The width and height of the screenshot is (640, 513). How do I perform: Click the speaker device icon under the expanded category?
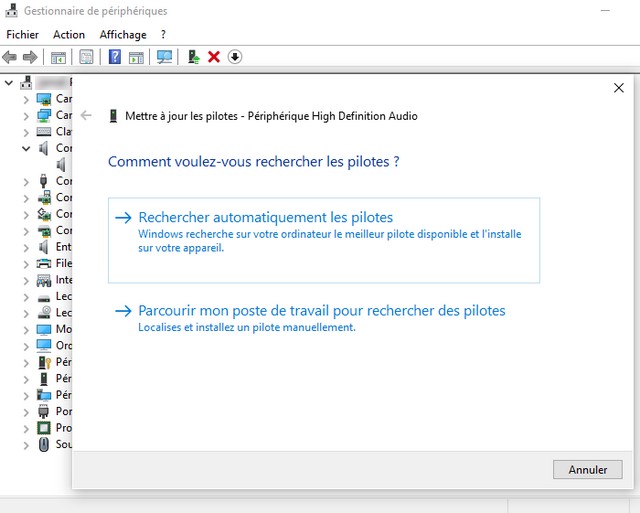[x=62, y=164]
